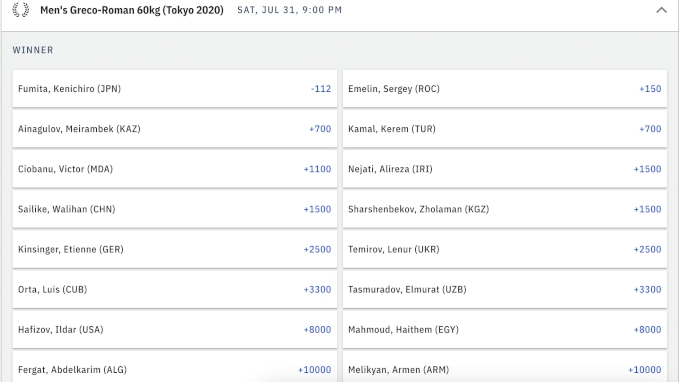Add Sailike, Walihan (CHN) to betslip
Viewport: 680px width, 382px height.
click(175, 209)
